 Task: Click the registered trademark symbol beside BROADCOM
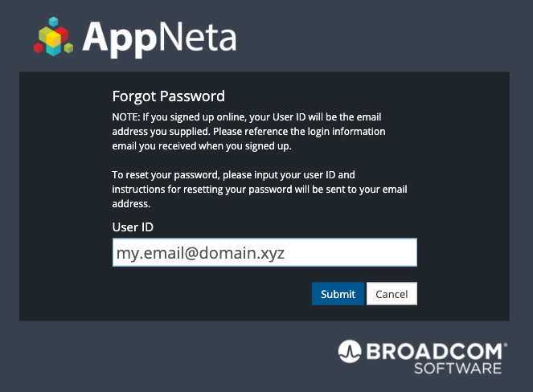[505, 345]
